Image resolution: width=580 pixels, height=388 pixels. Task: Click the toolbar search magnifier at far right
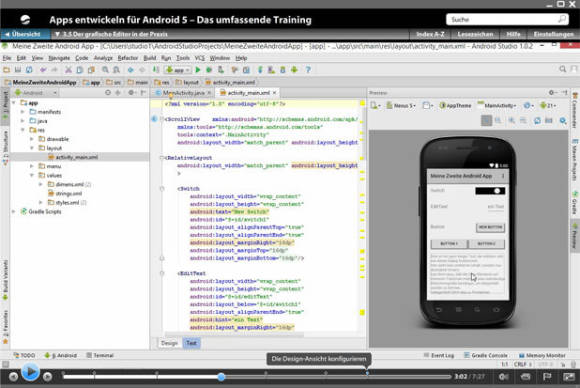point(563,69)
